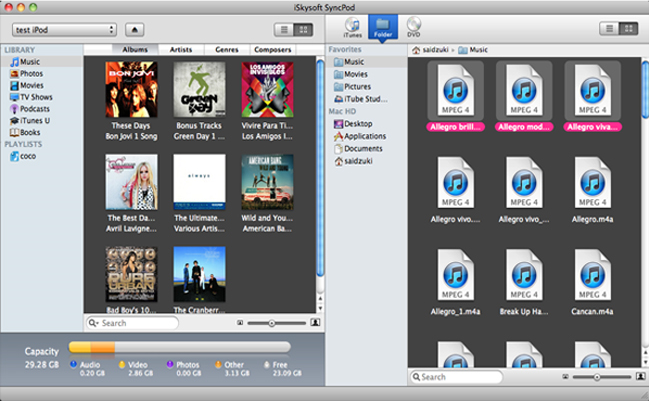The width and height of the screenshot is (649, 401).
Task: Click the Folder source icon
Action: (x=383, y=26)
